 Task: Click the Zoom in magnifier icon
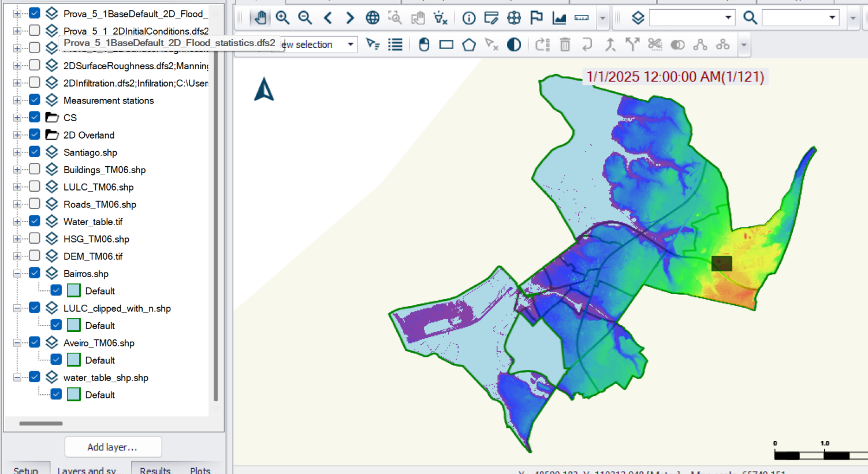(x=282, y=18)
